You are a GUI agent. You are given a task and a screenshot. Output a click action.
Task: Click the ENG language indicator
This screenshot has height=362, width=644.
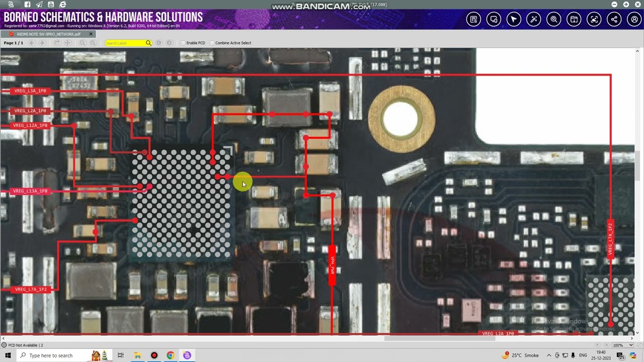[584, 355]
